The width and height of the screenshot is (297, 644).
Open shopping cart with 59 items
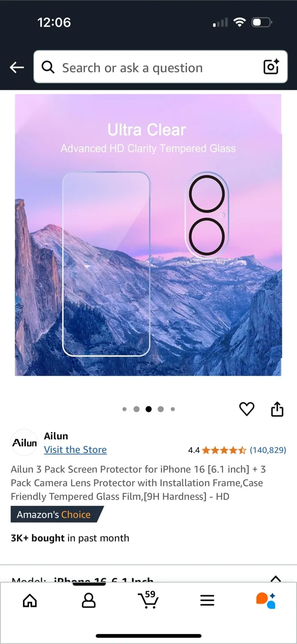click(x=148, y=600)
